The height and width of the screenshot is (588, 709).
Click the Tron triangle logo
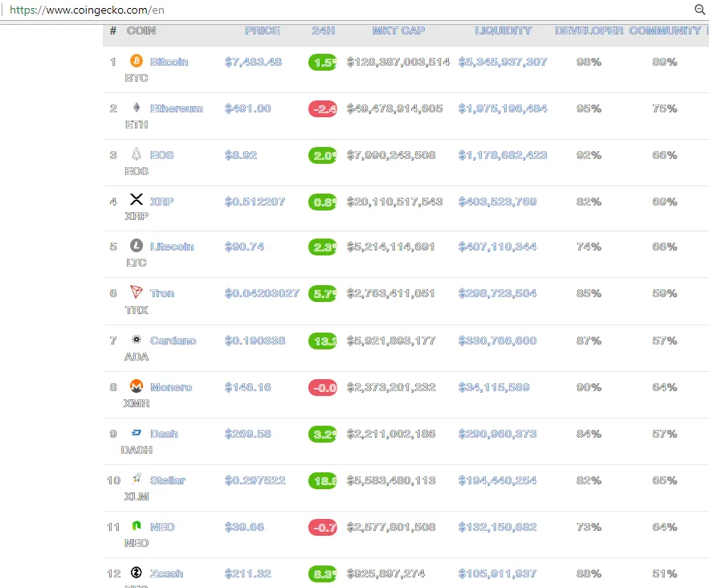(x=137, y=292)
